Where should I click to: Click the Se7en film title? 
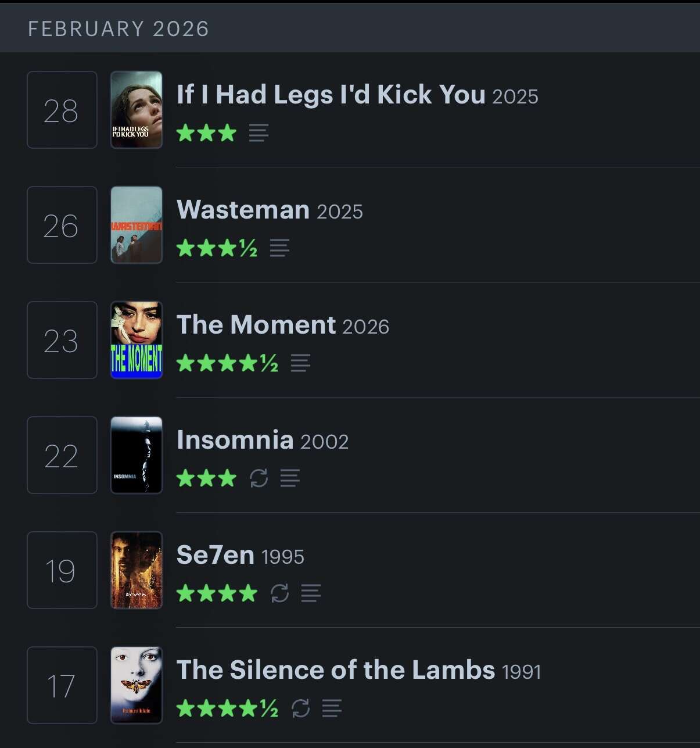(215, 555)
